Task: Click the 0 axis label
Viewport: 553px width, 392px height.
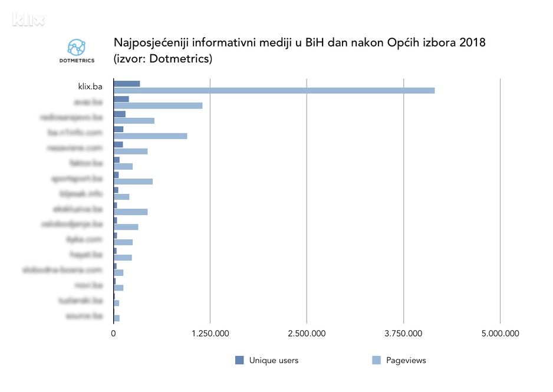Action: (x=113, y=334)
